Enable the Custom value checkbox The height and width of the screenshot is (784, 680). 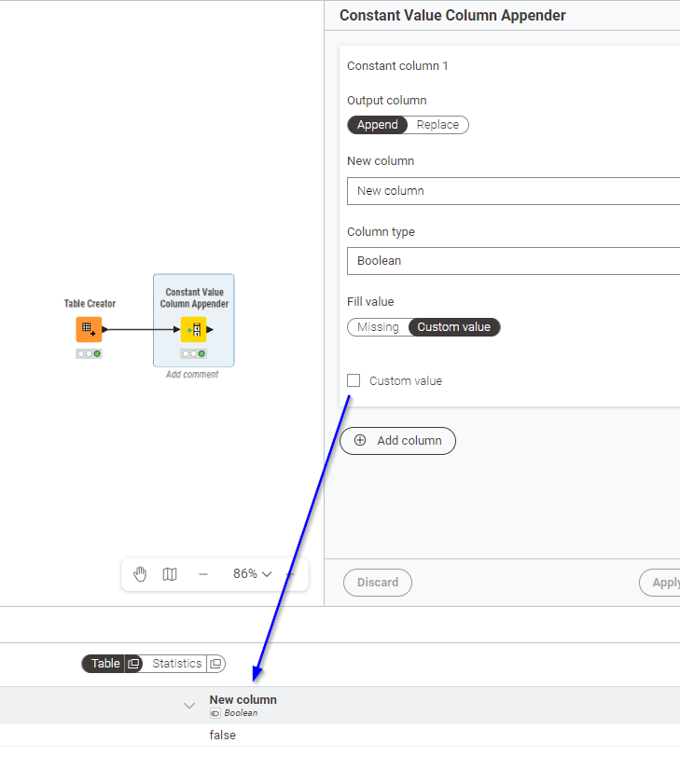coord(354,380)
